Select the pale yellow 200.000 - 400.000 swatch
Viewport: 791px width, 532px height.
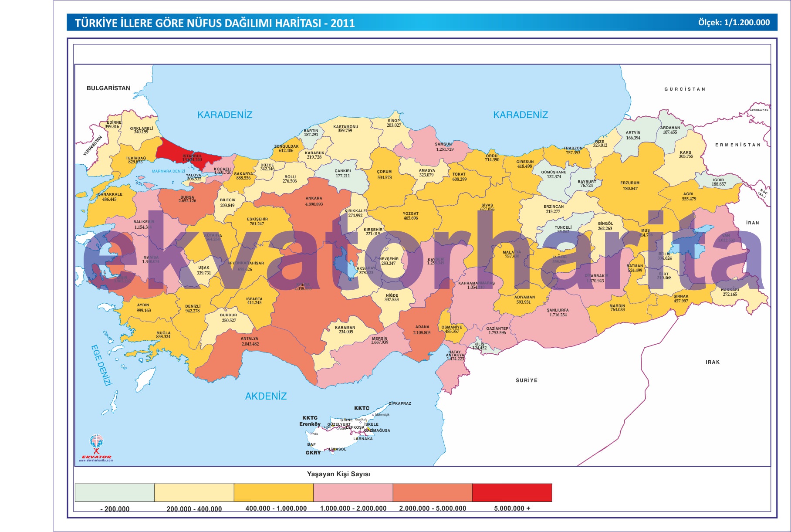point(194,493)
